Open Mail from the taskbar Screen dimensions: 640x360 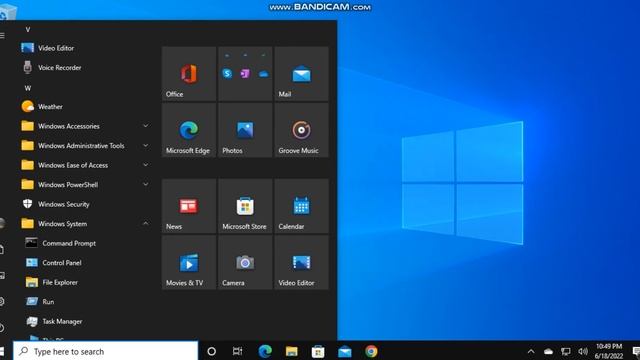[344, 351]
